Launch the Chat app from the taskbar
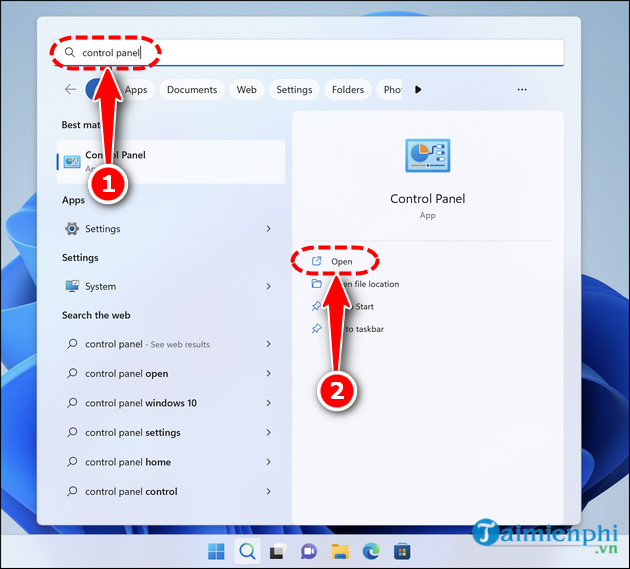Image resolution: width=630 pixels, height=569 pixels. pos(309,551)
